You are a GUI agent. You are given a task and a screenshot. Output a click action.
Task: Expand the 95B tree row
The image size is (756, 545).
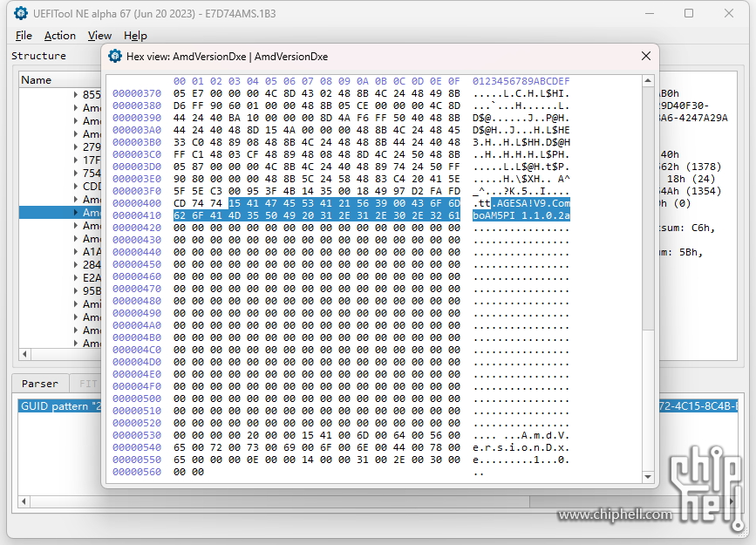(76, 291)
